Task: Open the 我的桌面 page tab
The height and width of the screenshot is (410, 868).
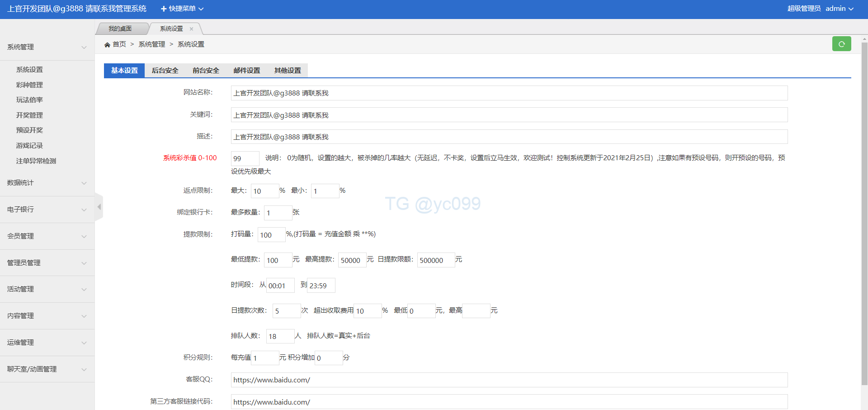Action: [120, 29]
